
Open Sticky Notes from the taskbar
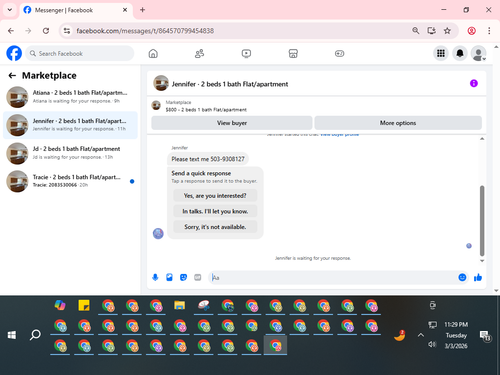(84, 305)
